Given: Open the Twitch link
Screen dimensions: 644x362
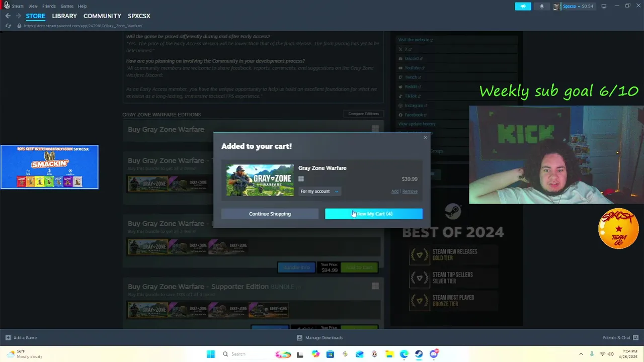Looking at the screenshot, I should pos(410,77).
